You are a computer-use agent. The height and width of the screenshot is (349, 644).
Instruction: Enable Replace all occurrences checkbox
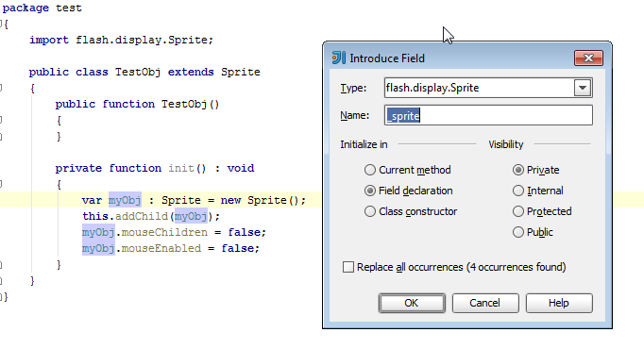[348, 267]
